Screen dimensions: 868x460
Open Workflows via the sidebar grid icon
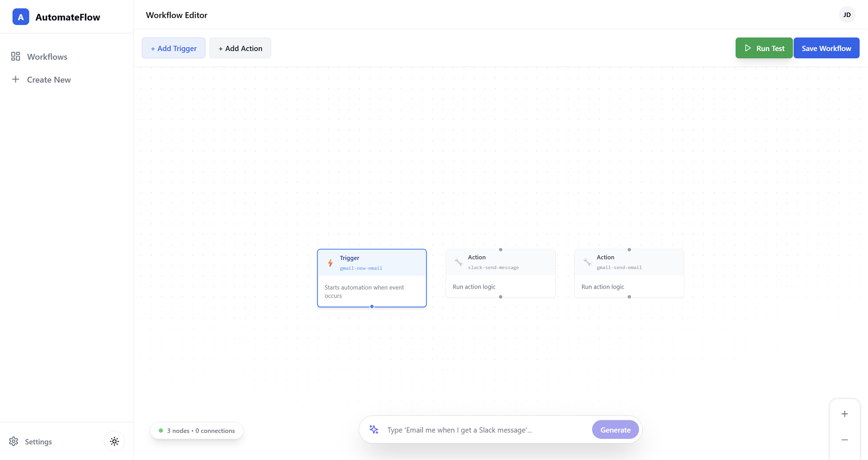pos(16,56)
